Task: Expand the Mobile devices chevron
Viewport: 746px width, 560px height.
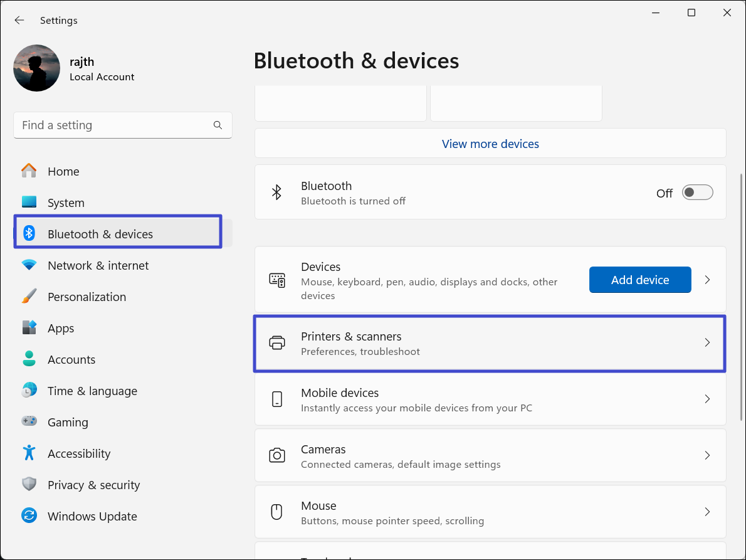Action: 707,399
